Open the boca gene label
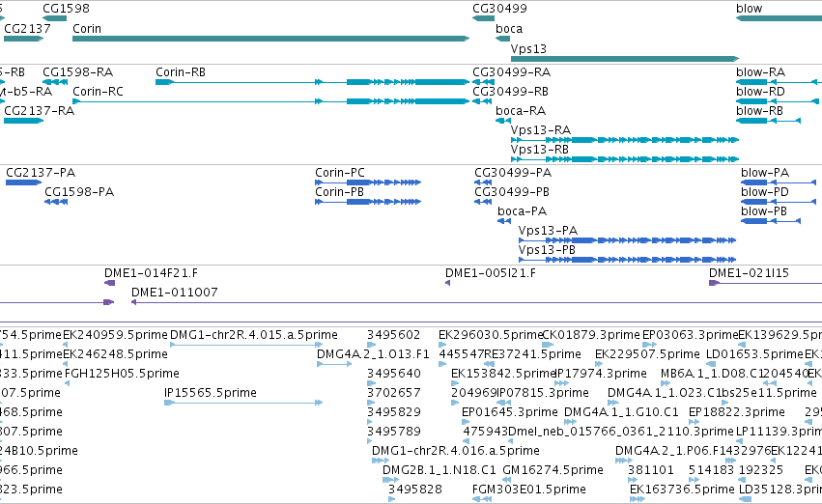Screen dimensions: 822x504 [x=509, y=28]
